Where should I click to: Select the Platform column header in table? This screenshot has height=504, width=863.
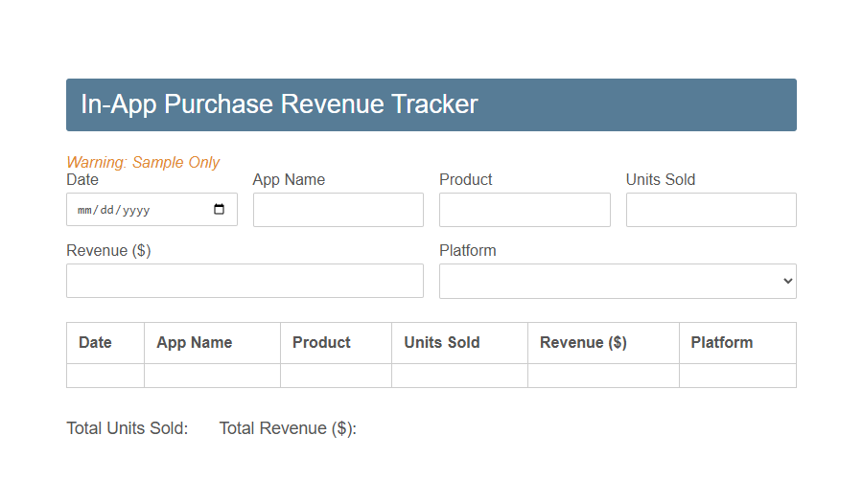(722, 342)
